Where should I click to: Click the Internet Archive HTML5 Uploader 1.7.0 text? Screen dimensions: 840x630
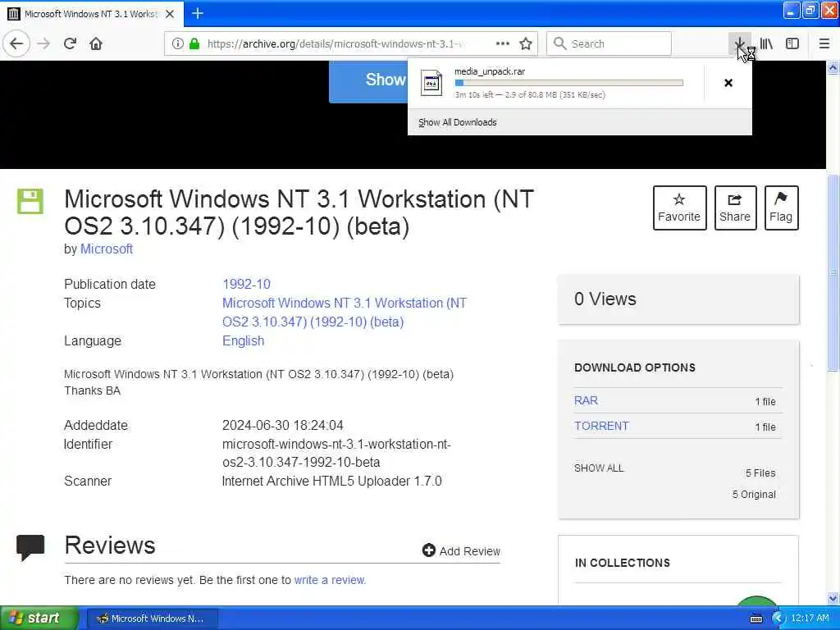tap(331, 481)
